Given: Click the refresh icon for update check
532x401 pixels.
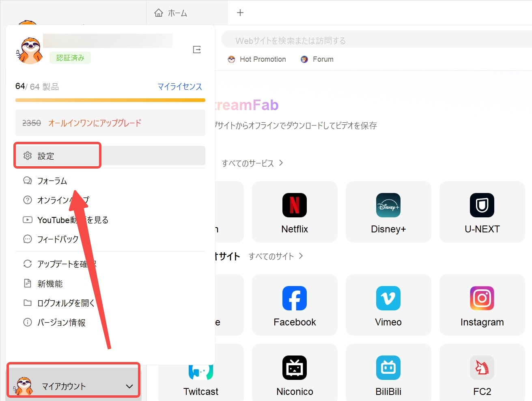Looking at the screenshot, I should coord(28,264).
